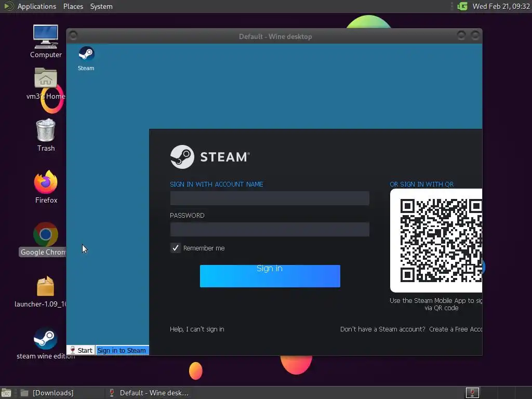Viewport: 532px width, 399px height.
Task: Click the OR SIGN IN WITH QR heading
Action: point(421,184)
